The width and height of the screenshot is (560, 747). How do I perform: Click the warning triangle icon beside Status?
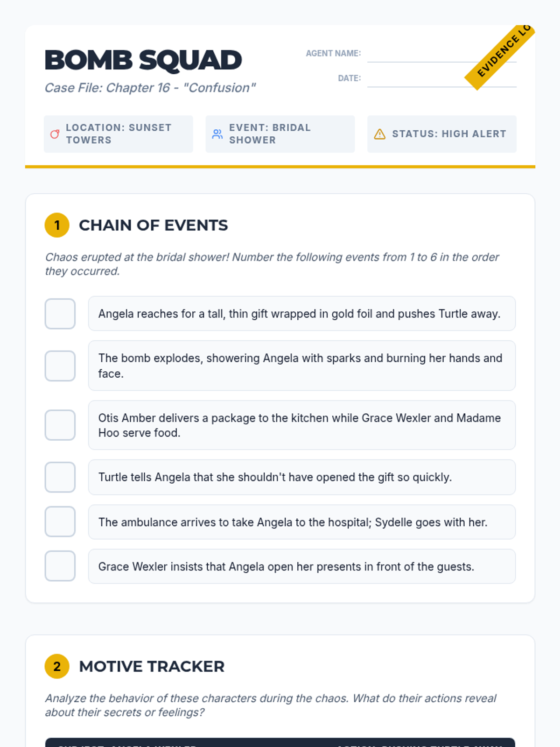click(380, 134)
